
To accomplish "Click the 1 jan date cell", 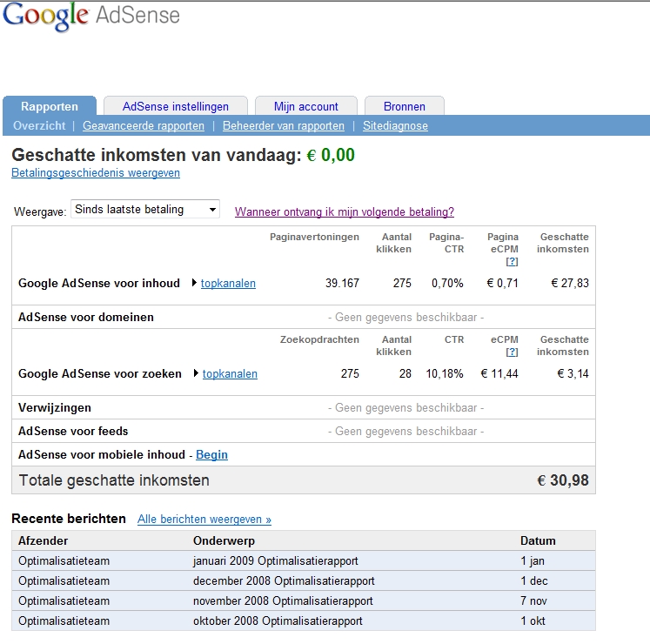I will tap(533, 560).
